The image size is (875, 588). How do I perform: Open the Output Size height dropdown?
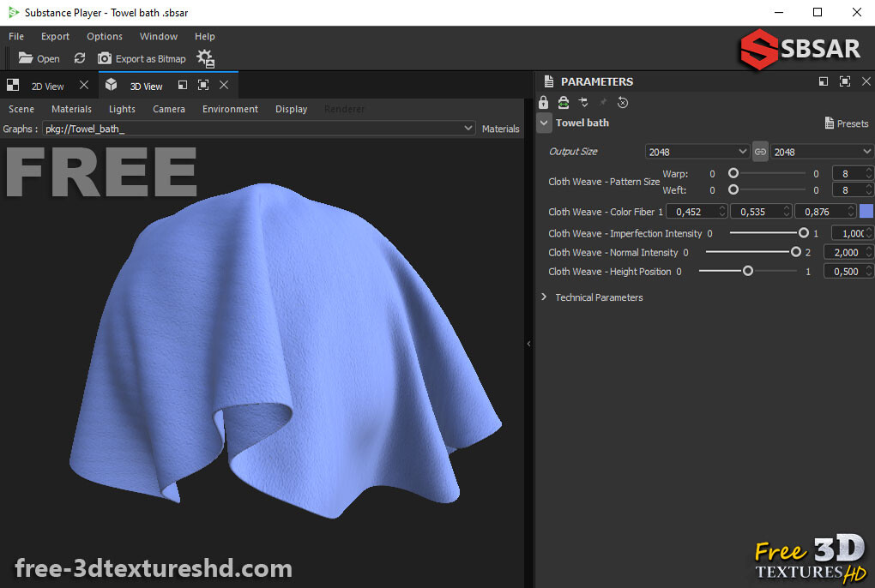point(822,152)
